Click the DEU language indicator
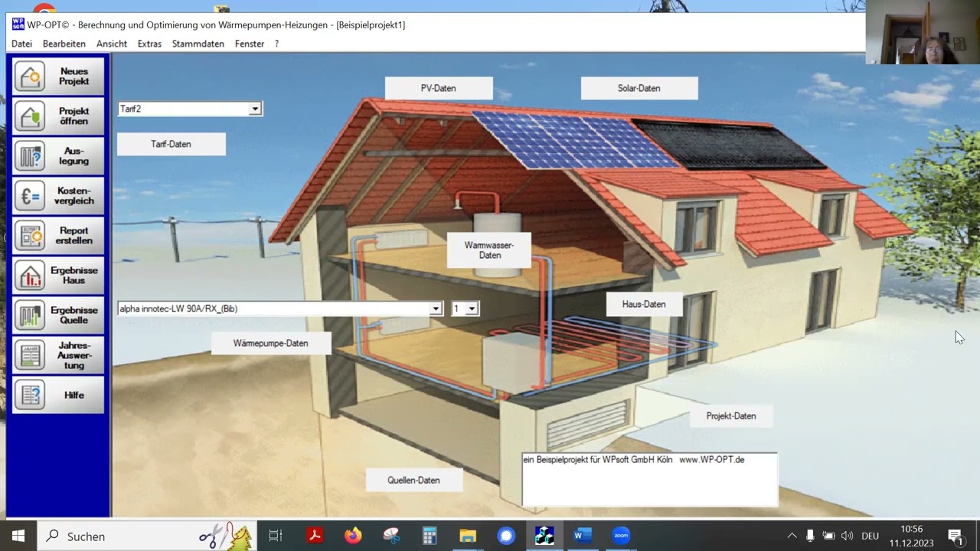980x551 pixels. [870, 536]
